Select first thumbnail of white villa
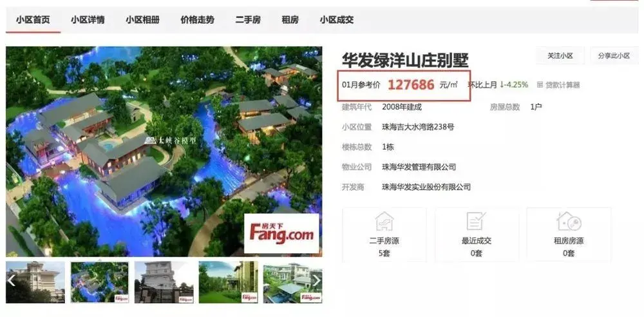 (35, 282)
